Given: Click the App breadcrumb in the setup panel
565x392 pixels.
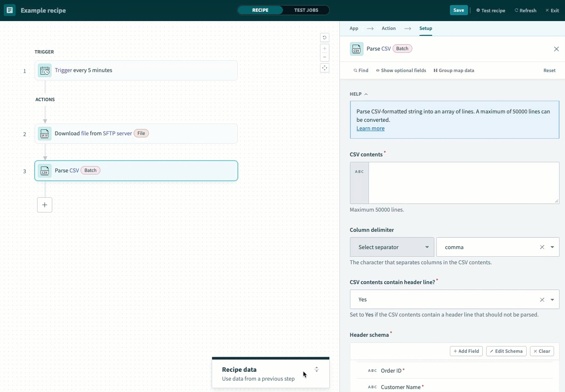Looking at the screenshot, I should tap(354, 28).
